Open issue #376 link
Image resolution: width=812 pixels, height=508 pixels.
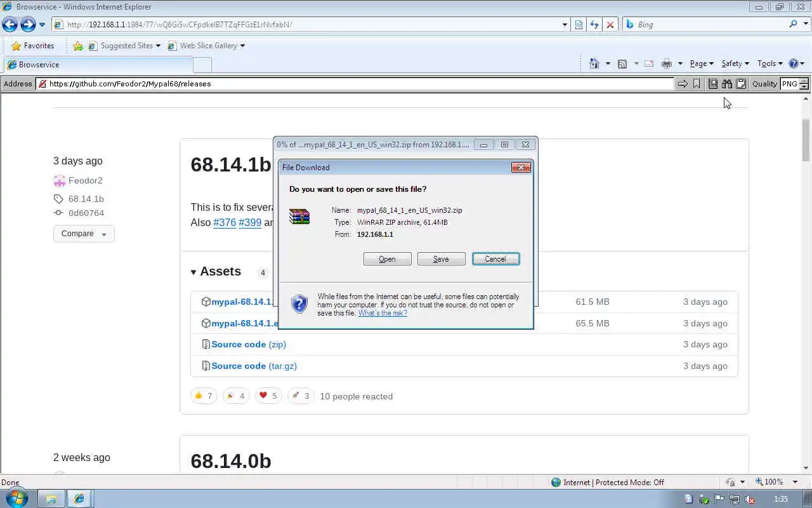(225, 223)
